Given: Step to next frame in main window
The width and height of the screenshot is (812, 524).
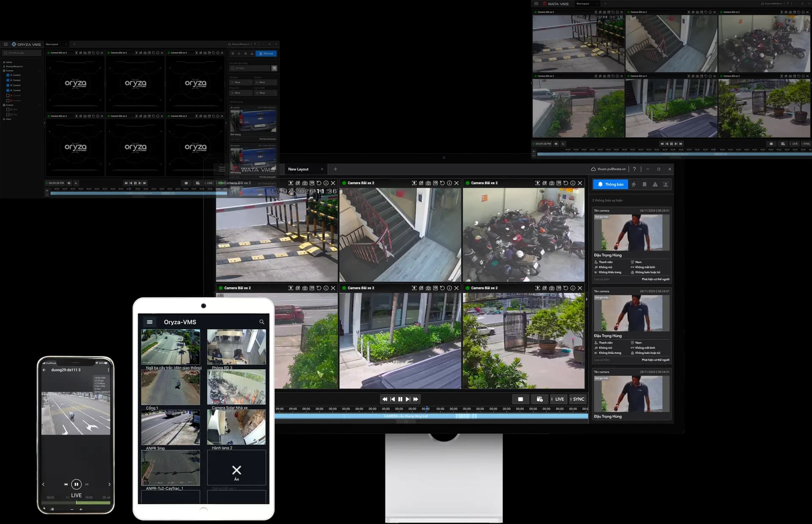Looking at the screenshot, I should [x=408, y=399].
